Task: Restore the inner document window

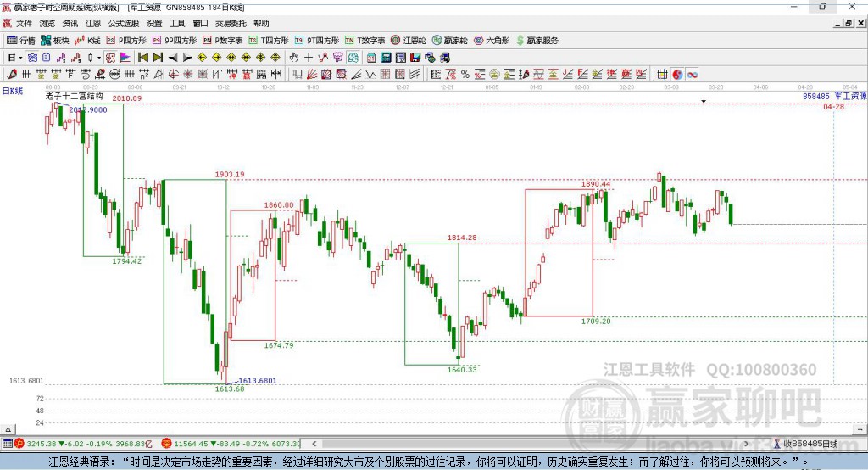Action: (849, 23)
